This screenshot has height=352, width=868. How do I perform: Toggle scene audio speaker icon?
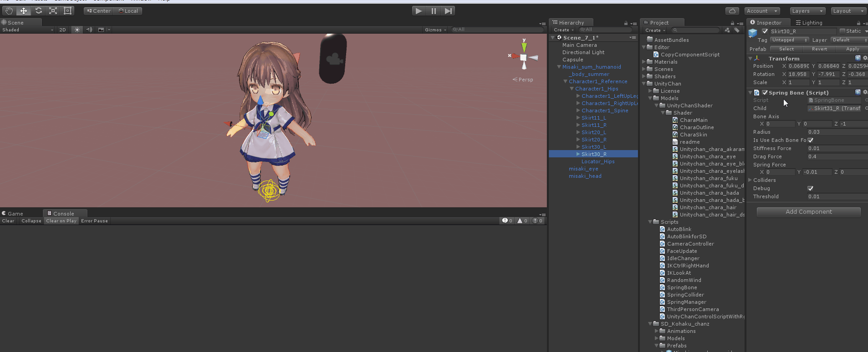coord(89,30)
